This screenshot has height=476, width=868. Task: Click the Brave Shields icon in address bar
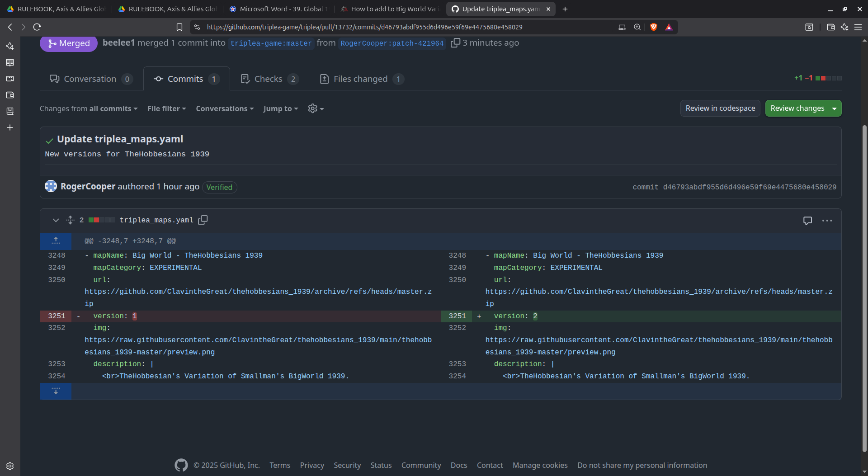tap(653, 27)
